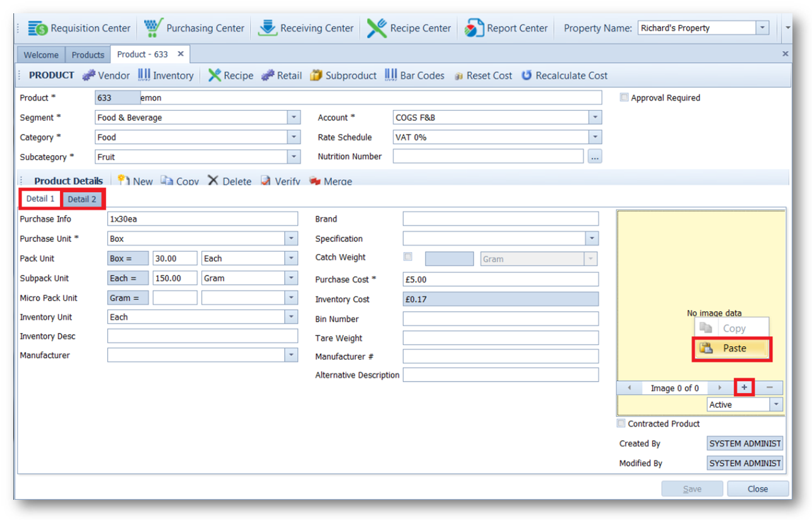Click the Close button
Image resolution: width=812 pixels, height=520 pixels.
758,488
